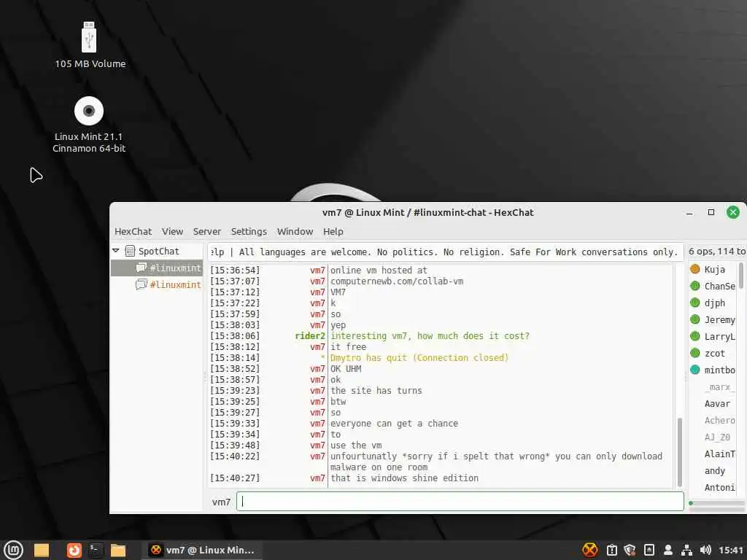Minimize the HexChat window

tap(689, 212)
